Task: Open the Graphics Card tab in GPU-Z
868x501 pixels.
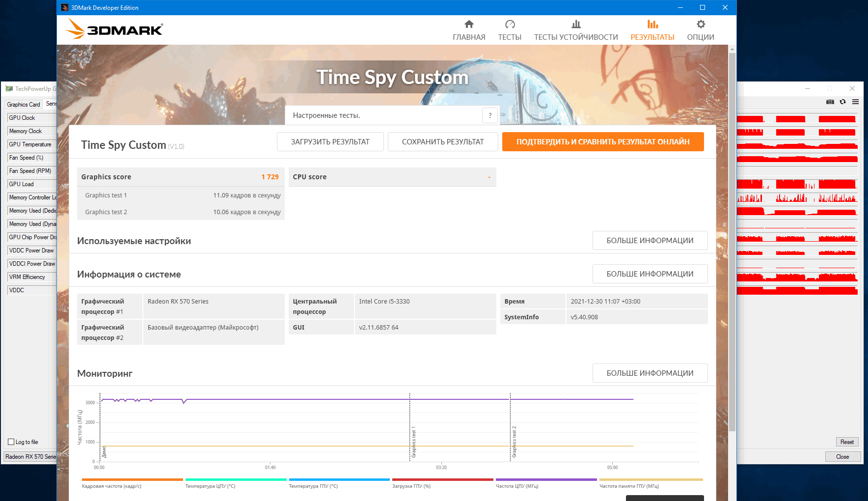Action: coord(24,105)
